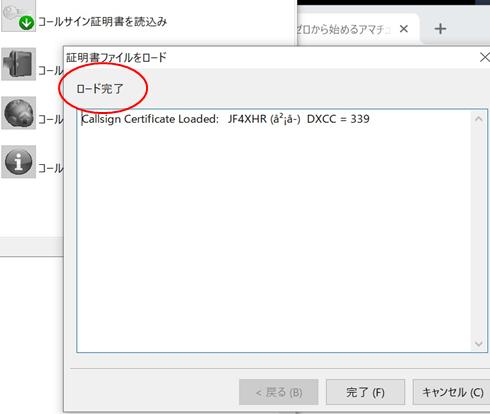Click the scrollbar up arrow in log area

point(479,119)
